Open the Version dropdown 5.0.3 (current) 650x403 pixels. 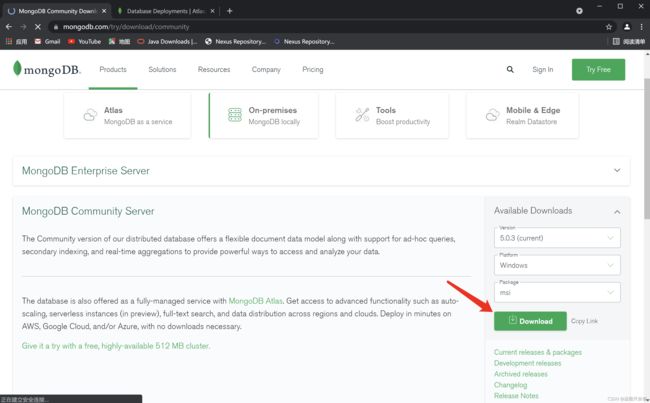tap(557, 238)
